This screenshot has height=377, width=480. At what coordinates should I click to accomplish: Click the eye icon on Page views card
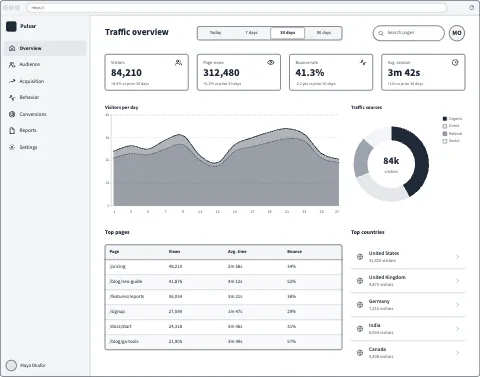[x=271, y=62]
